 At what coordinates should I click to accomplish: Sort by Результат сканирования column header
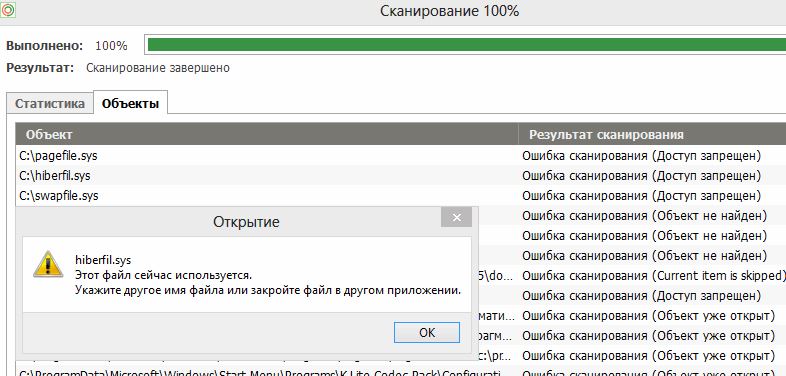tap(652, 134)
